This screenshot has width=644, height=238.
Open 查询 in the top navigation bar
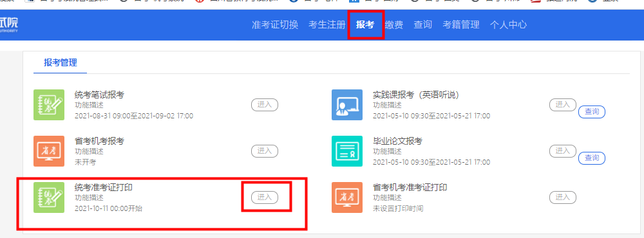(x=422, y=24)
